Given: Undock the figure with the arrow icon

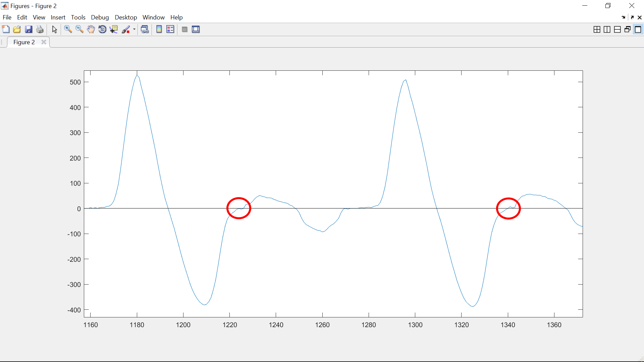Looking at the screenshot, I should pos(632,17).
